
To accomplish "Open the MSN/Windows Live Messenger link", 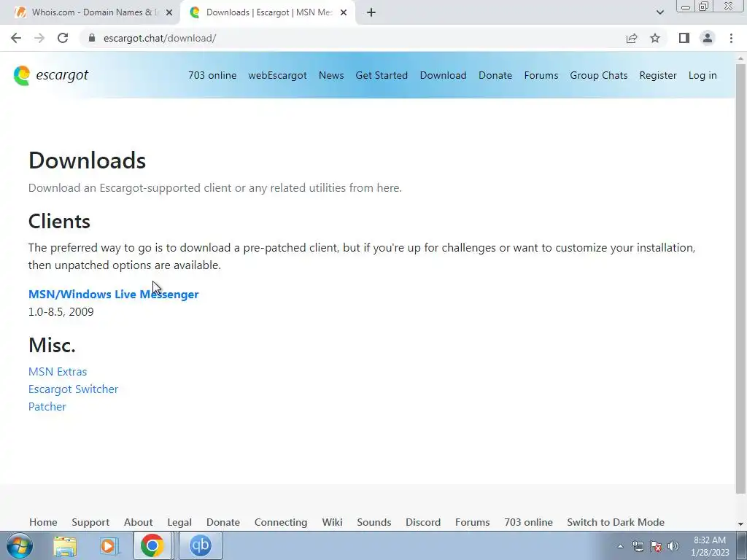I will click(113, 295).
